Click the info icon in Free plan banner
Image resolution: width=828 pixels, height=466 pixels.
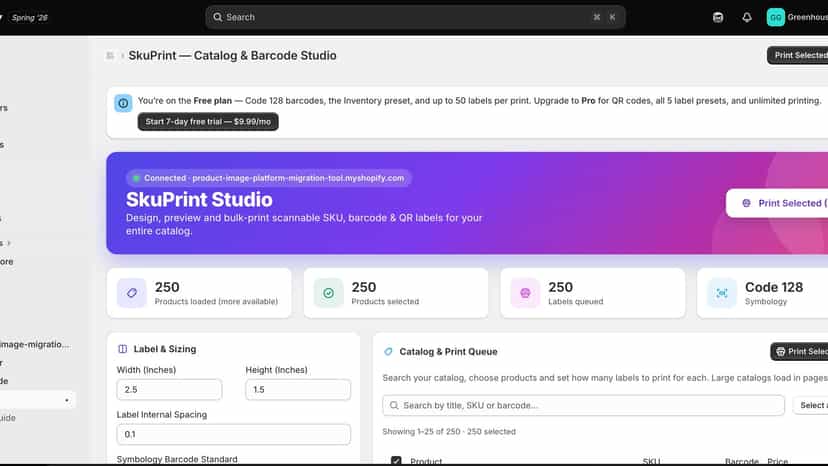[x=123, y=103]
